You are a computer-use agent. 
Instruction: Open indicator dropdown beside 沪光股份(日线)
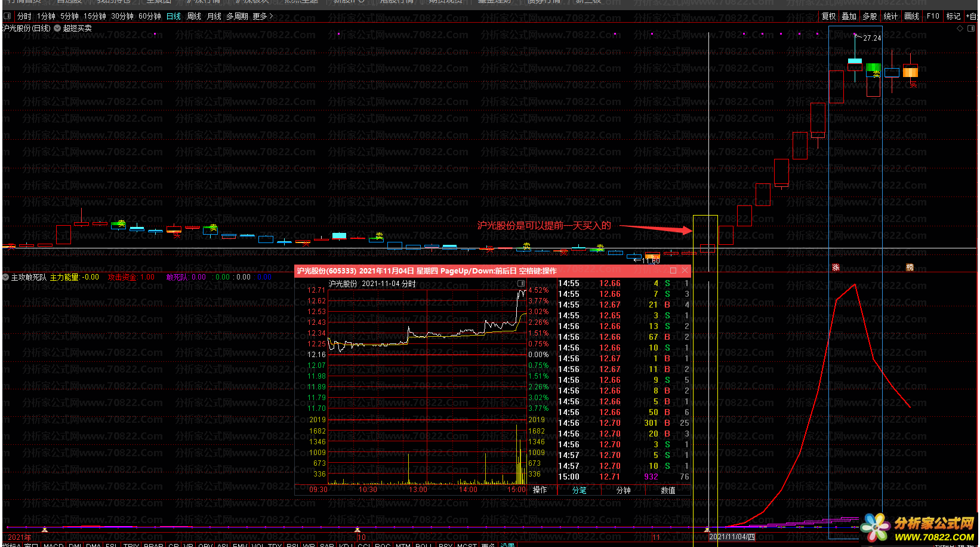[57, 28]
